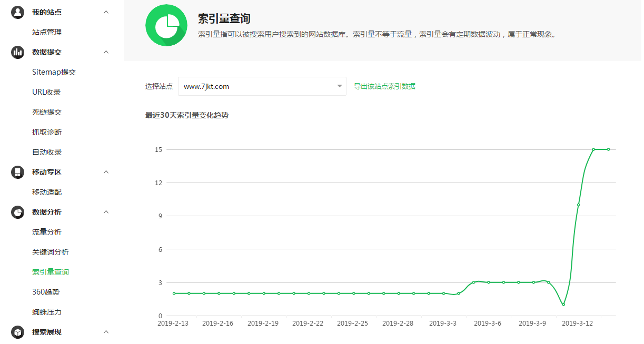This screenshot has width=644, height=344.
Task: Click the 搜索展现 magnifier icon
Action: point(17,331)
